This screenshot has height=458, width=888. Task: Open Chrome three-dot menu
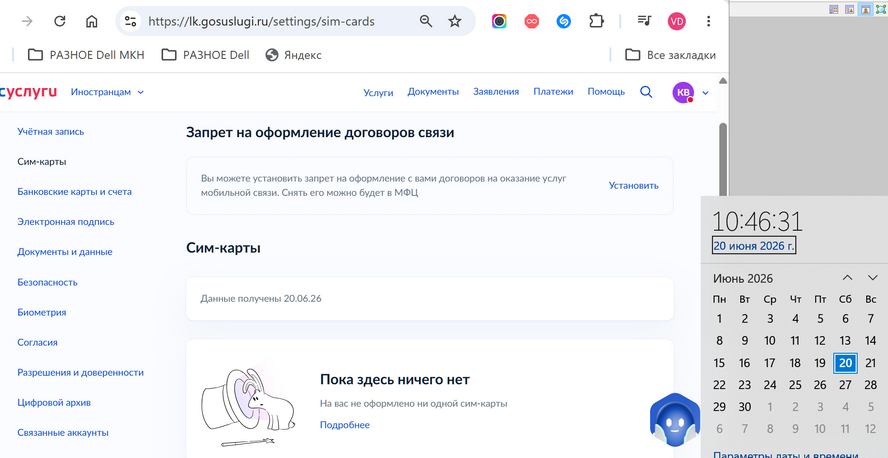(x=708, y=22)
